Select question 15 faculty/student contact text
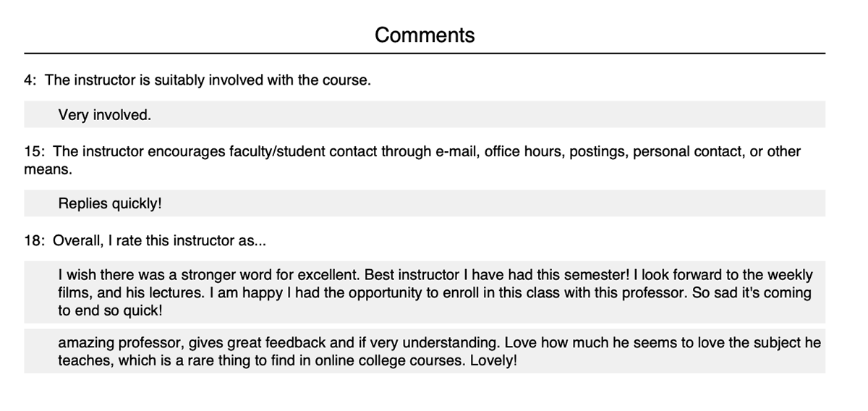 point(412,161)
